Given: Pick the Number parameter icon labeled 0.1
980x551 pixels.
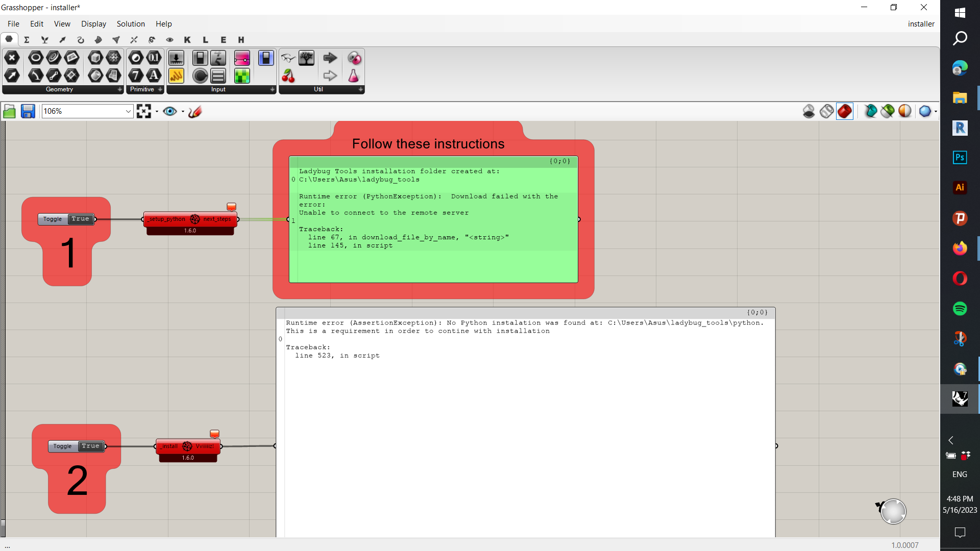Looking at the screenshot, I should (154, 58).
